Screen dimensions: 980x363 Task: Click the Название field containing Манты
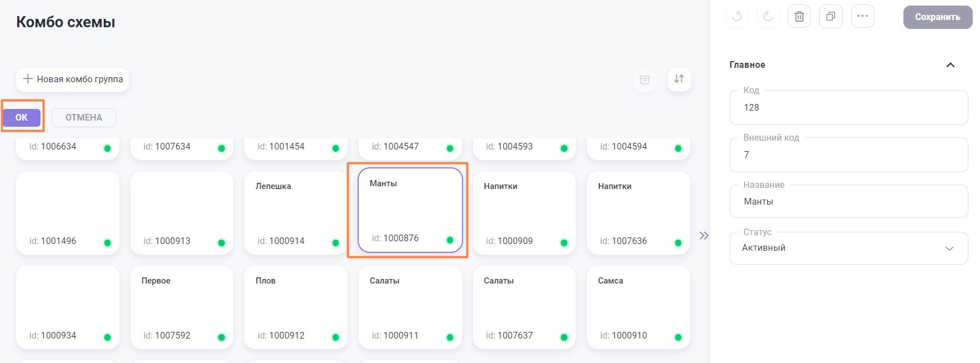point(848,202)
